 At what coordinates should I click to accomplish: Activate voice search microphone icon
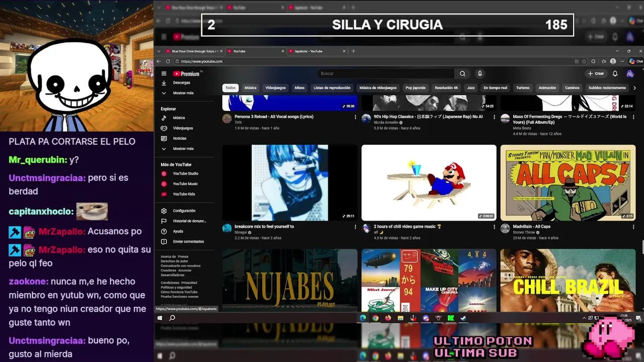(480, 73)
